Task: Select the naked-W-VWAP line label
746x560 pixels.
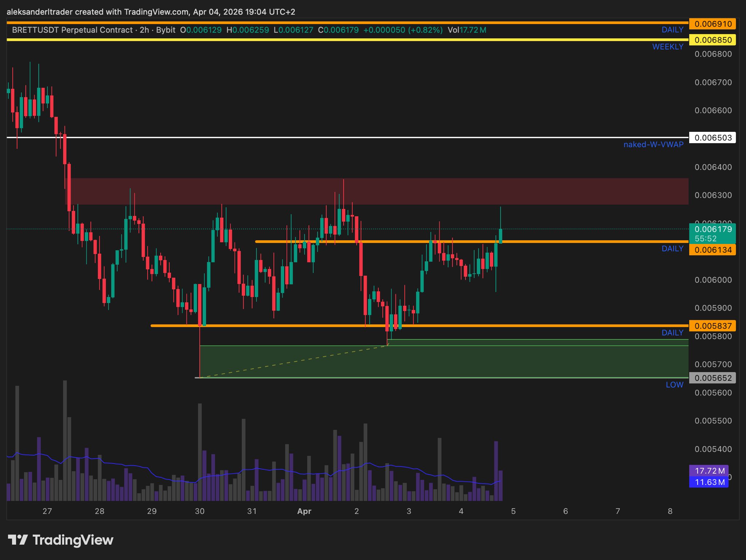Action: [x=653, y=145]
